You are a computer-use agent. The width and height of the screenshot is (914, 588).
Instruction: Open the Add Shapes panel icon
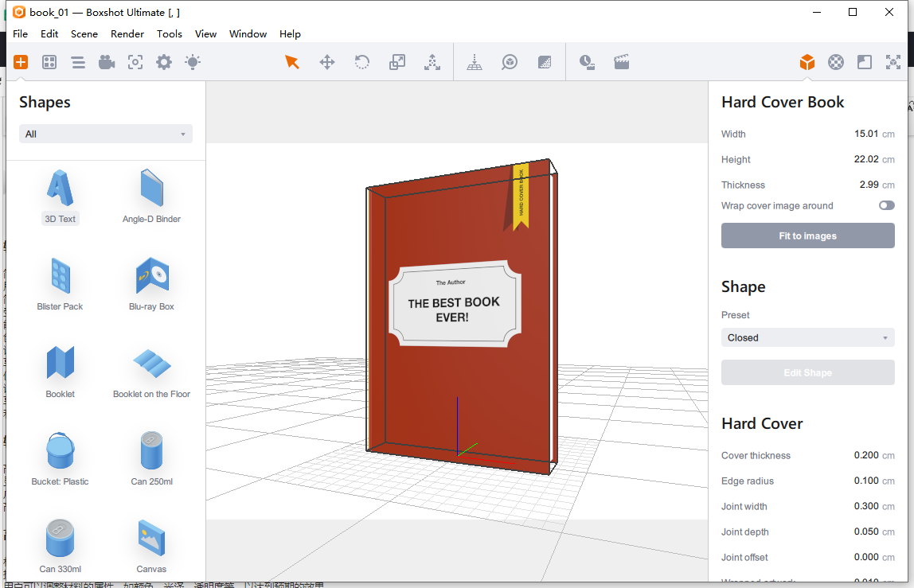click(x=21, y=62)
